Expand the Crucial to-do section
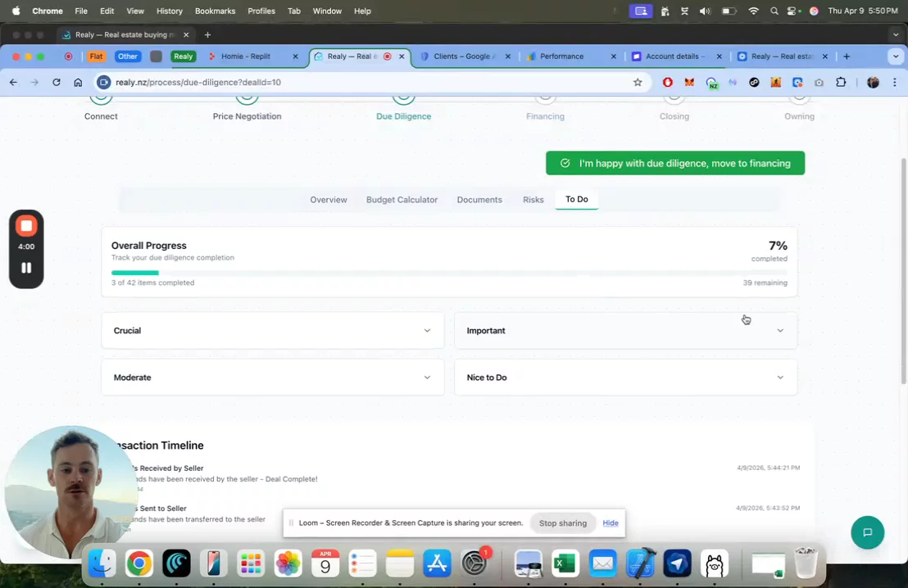Image resolution: width=908 pixels, height=588 pixels. point(273,331)
